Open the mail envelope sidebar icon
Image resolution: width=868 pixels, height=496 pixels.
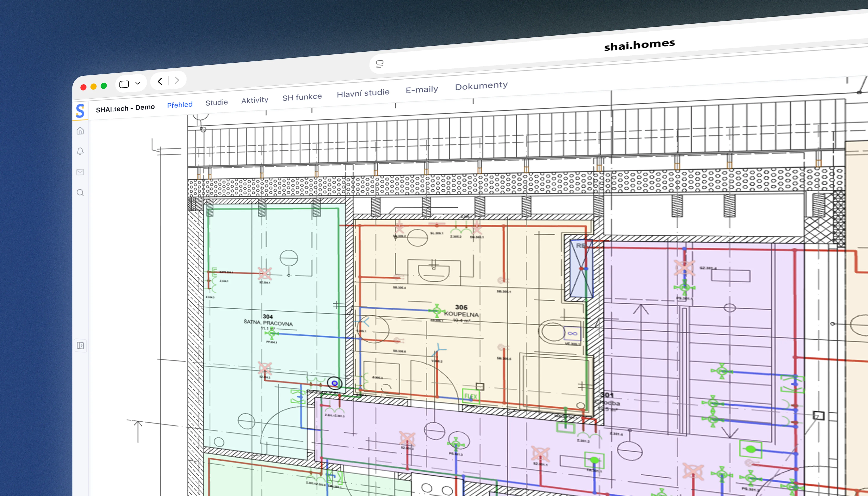coord(80,172)
